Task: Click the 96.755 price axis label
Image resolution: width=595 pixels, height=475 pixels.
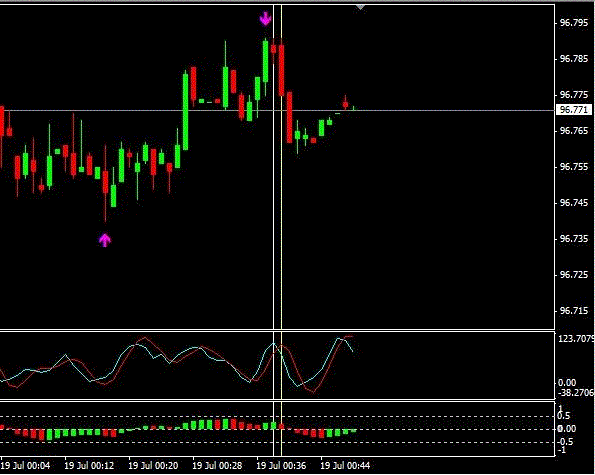Action: point(574,167)
